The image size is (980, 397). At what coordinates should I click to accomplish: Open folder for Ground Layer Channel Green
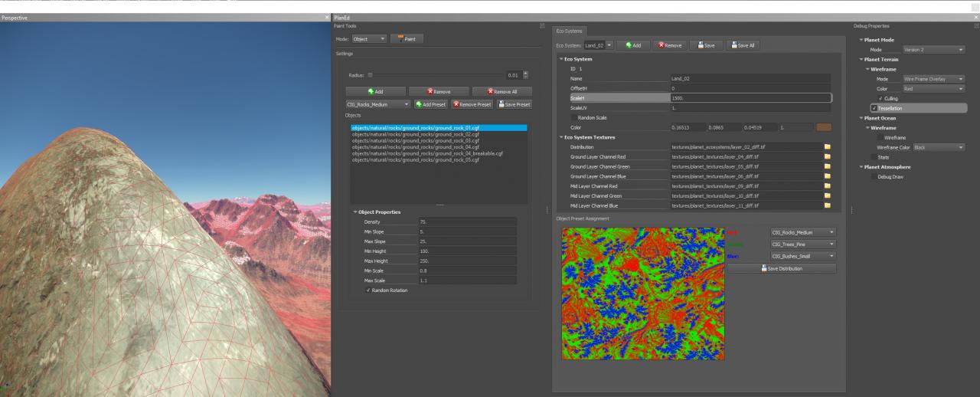tap(827, 166)
